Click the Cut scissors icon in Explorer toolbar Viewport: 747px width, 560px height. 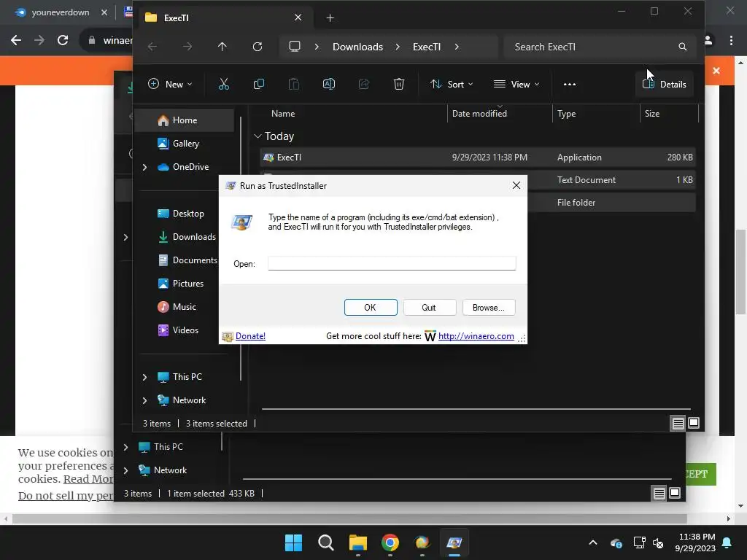click(x=223, y=85)
